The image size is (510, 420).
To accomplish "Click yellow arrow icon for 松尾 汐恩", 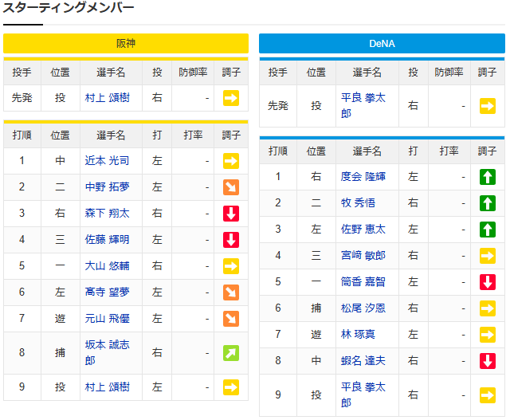I will pos(488,308).
